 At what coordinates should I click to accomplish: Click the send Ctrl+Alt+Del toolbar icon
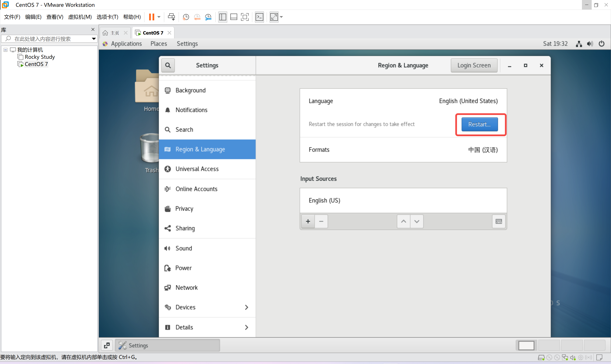pos(171,17)
